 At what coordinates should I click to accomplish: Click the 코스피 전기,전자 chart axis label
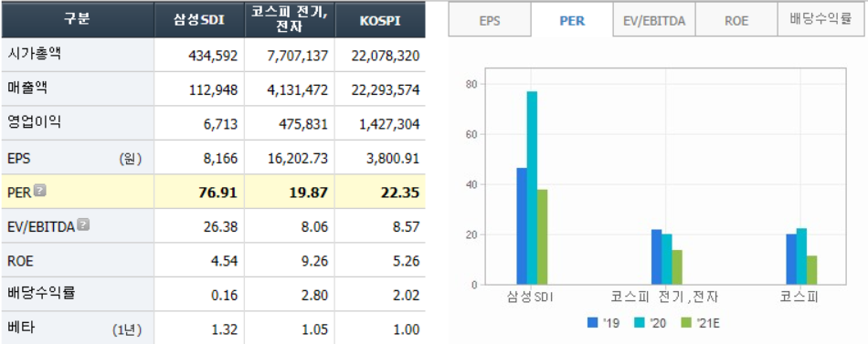tap(664, 297)
